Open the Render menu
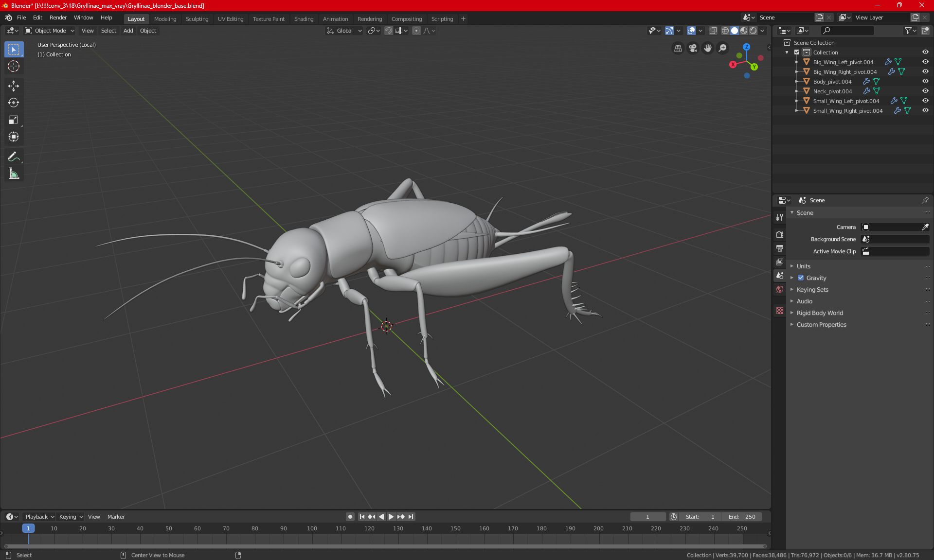The height and width of the screenshot is (560, 934). click(x=58, y=17)
